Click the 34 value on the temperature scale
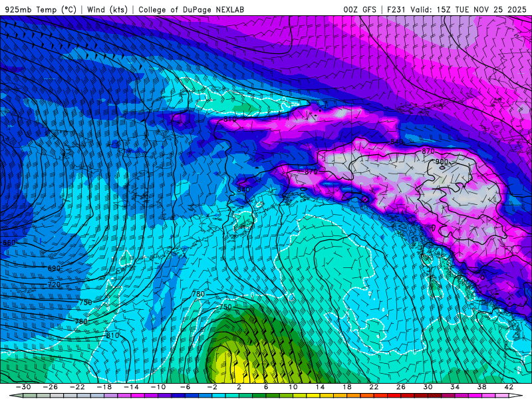Image resolution: width=532 pixels, height=399 pixels. 455,387
